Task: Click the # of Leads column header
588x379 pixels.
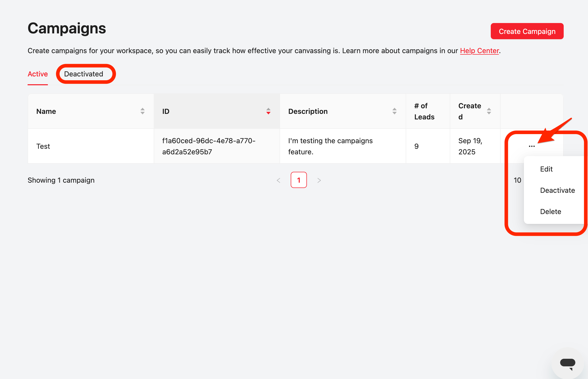Action: point(424,111)
